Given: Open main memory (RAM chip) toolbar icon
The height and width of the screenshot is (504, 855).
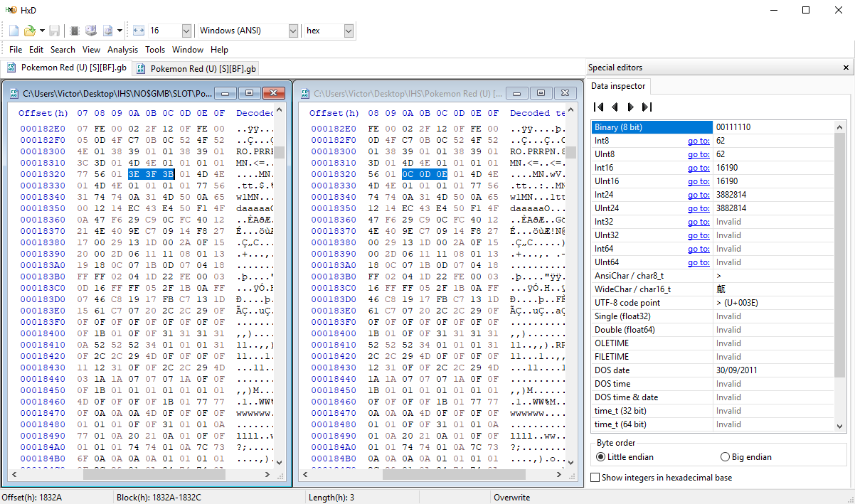Looking at the screenshot, I should [74, 31].
